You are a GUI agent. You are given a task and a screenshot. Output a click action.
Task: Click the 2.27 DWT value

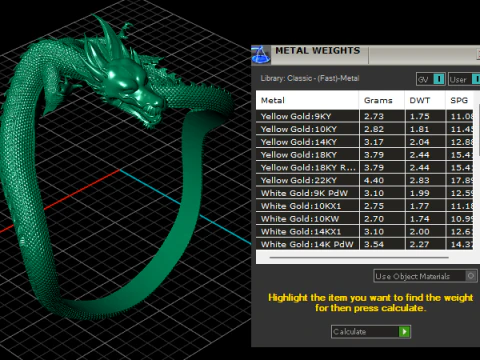pos(419,244)
